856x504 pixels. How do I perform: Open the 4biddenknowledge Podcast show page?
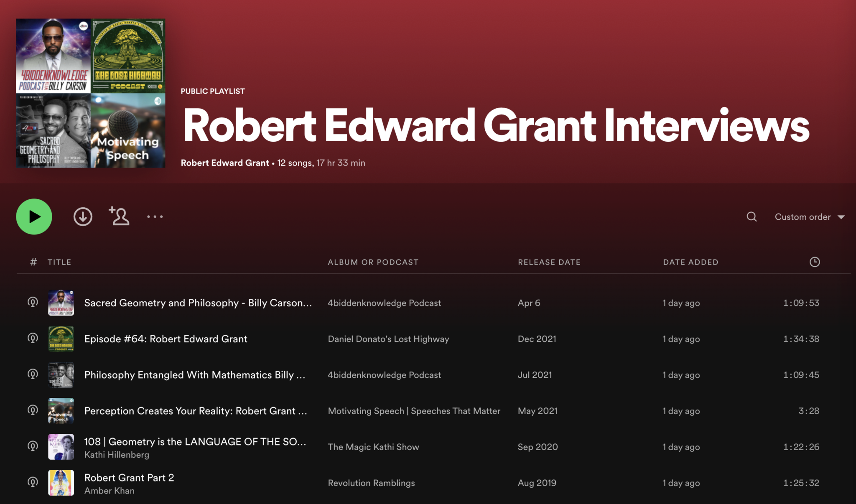(384, 303)
